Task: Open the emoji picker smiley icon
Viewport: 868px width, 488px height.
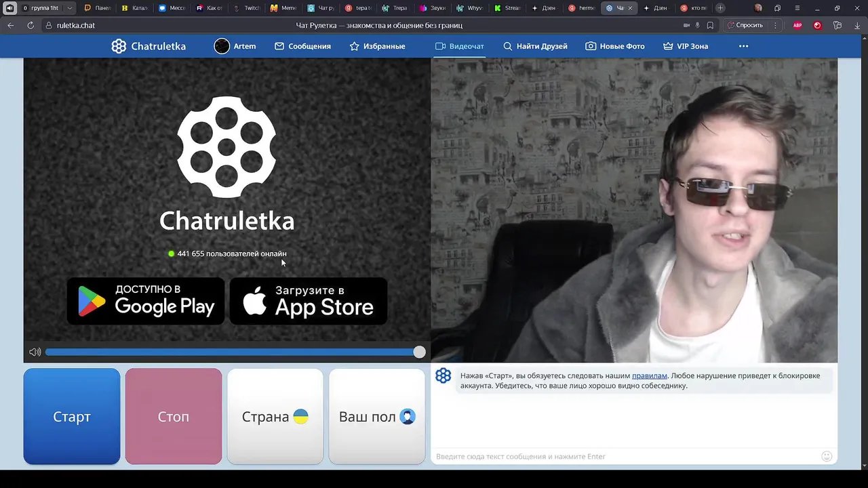Action: pyautogui.click(x=827, y=456)
